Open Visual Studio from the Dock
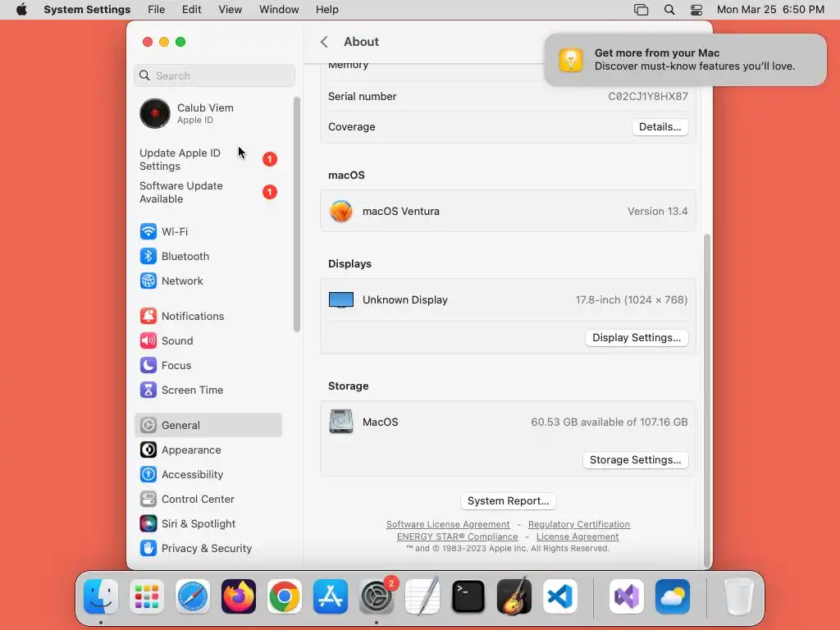Image resolution: width=840 pixels, height=630 pixels. click(627, 596)
